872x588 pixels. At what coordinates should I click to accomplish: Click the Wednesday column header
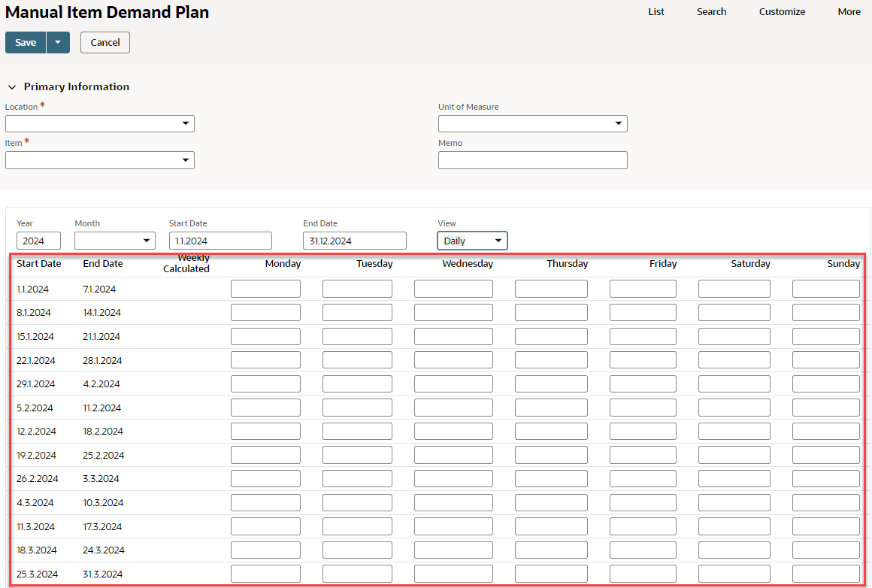[x=468, y=264]
